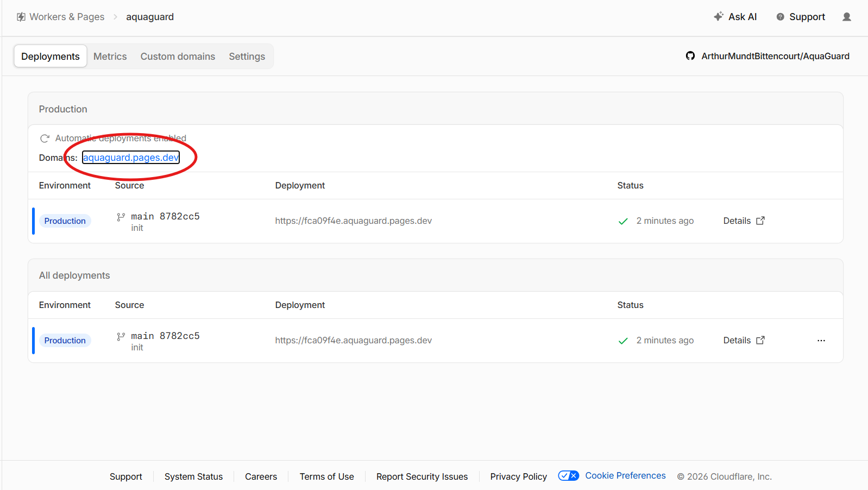Image resolution: width=868 pixels, height=490 pixels.
Task: Click the GitHub logo beside the repository name
Action: (690, 56)
